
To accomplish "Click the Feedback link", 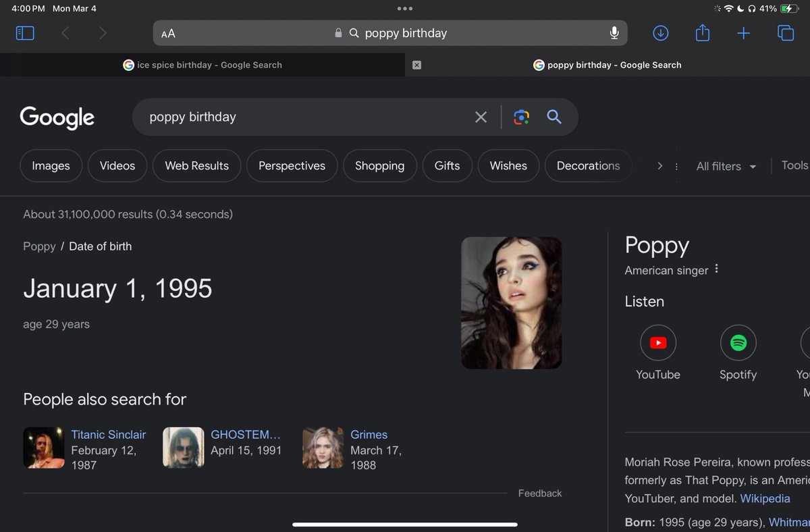I will coord(540,494).
